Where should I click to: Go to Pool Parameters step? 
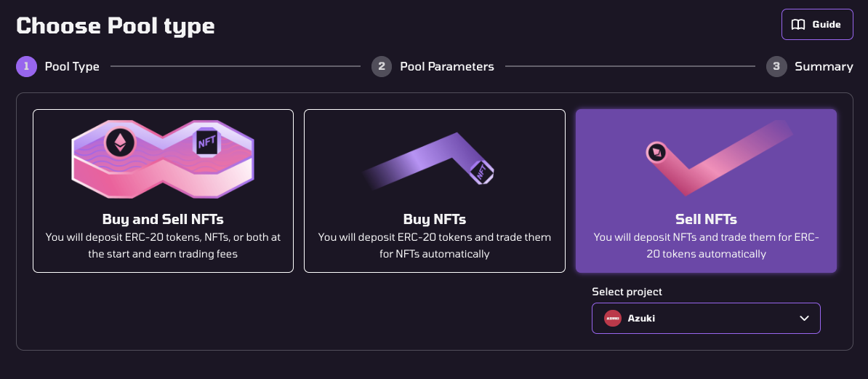point(447,67)
